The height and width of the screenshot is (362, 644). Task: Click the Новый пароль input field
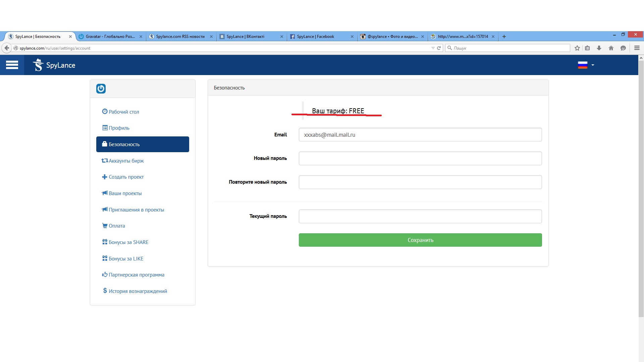click(x=420, y=158)
